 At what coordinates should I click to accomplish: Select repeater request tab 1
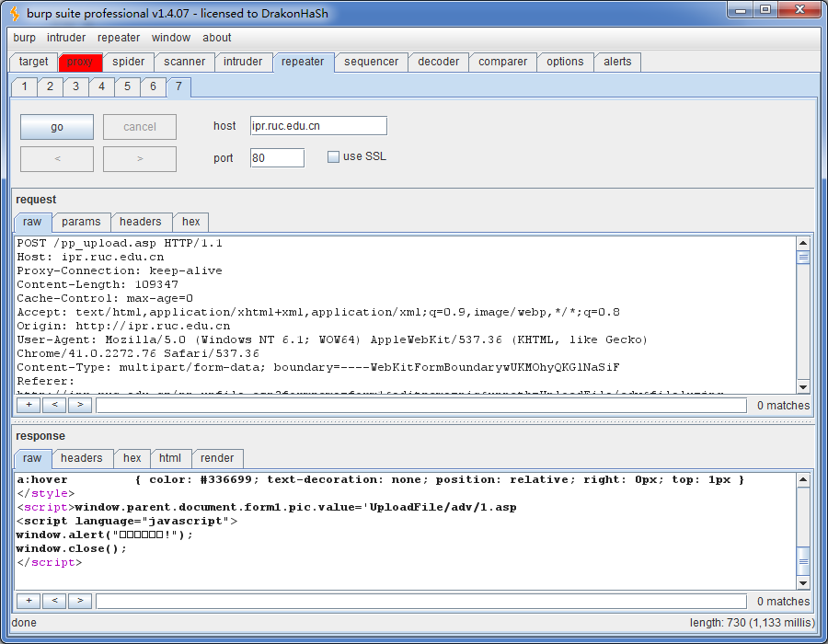[x=24, y=86]
